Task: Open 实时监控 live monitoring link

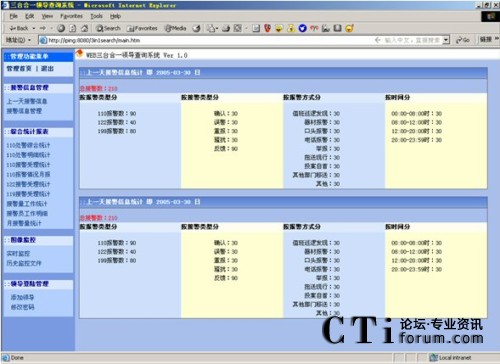Action: (18, 254)
